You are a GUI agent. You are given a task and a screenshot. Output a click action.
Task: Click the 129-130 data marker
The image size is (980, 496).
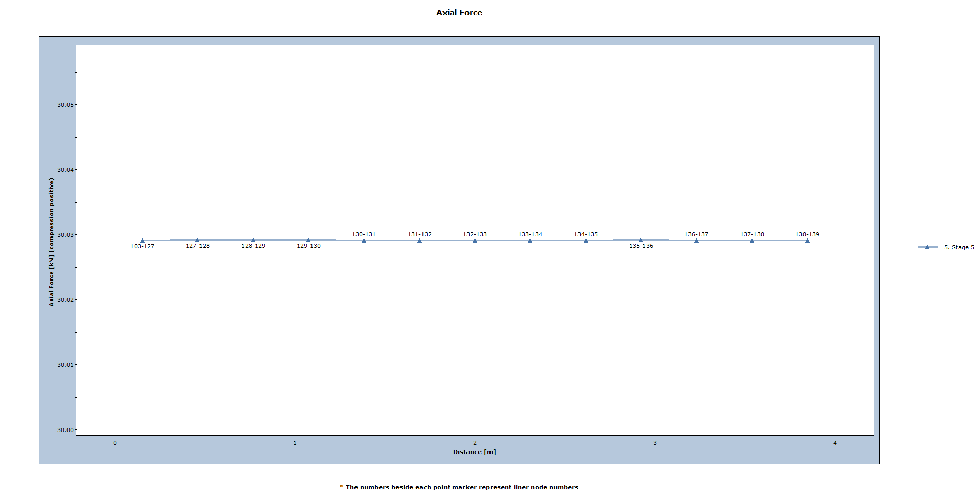(x=309, y=240)
